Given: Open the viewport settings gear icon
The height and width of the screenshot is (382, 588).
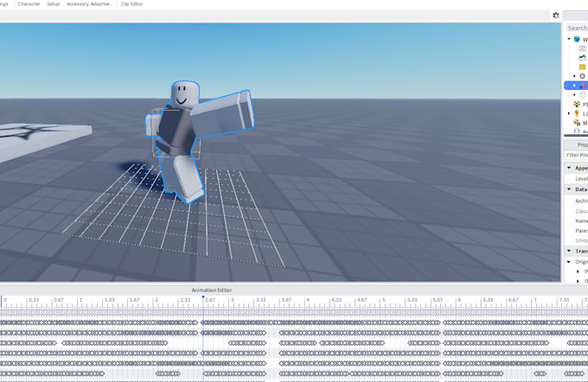Looking at the screenshot, I should (x=556, y=16).
